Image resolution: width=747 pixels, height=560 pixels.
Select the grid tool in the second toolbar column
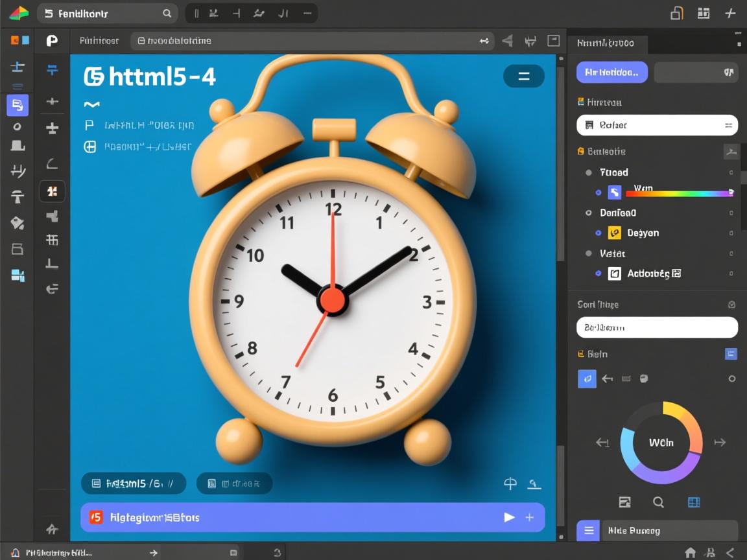(52, 240)
